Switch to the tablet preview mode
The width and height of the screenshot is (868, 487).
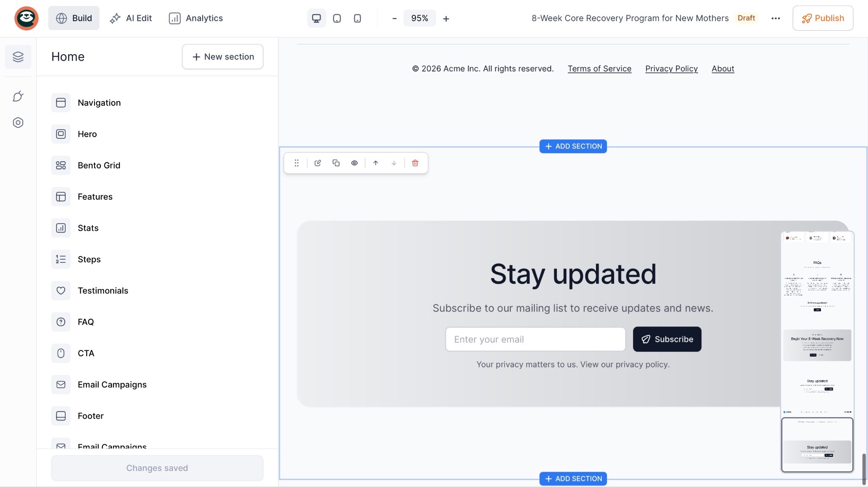pyautogui.click(x=337, y=18)
